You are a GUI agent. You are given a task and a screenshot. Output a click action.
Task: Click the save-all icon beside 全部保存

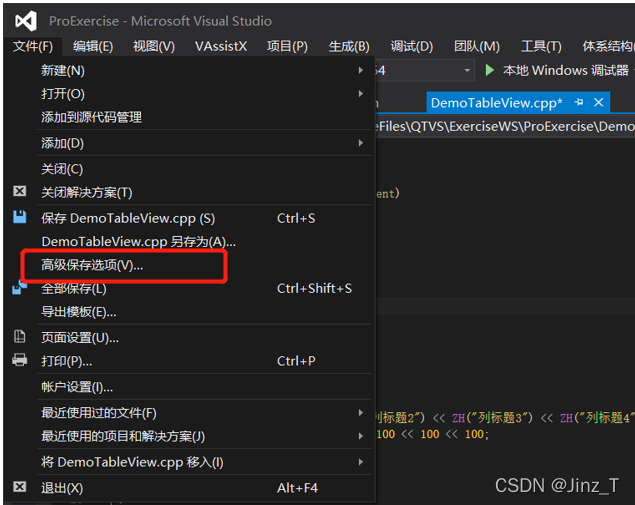(x=19, y=287)
